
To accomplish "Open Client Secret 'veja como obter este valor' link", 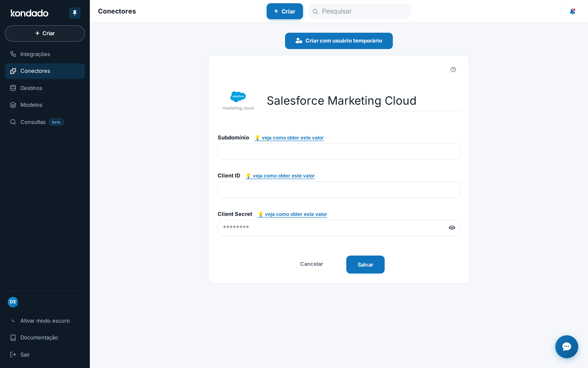I will (x=292, y=214).
